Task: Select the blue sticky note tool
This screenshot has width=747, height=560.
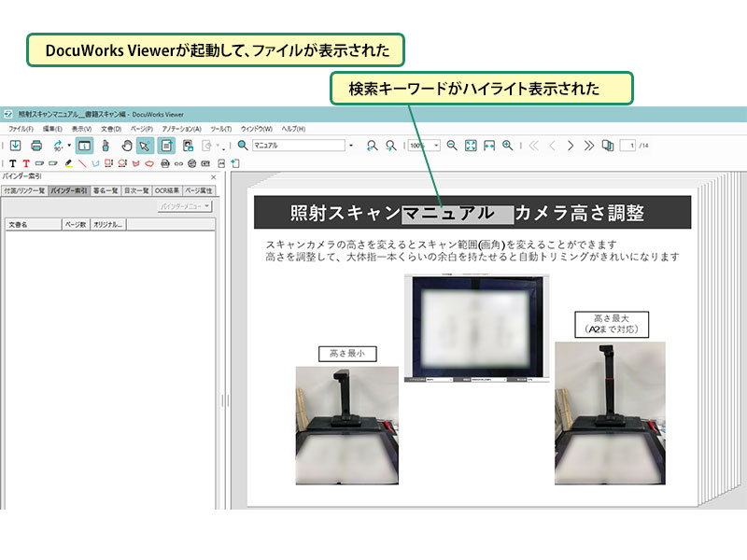Action: (39, 163)
